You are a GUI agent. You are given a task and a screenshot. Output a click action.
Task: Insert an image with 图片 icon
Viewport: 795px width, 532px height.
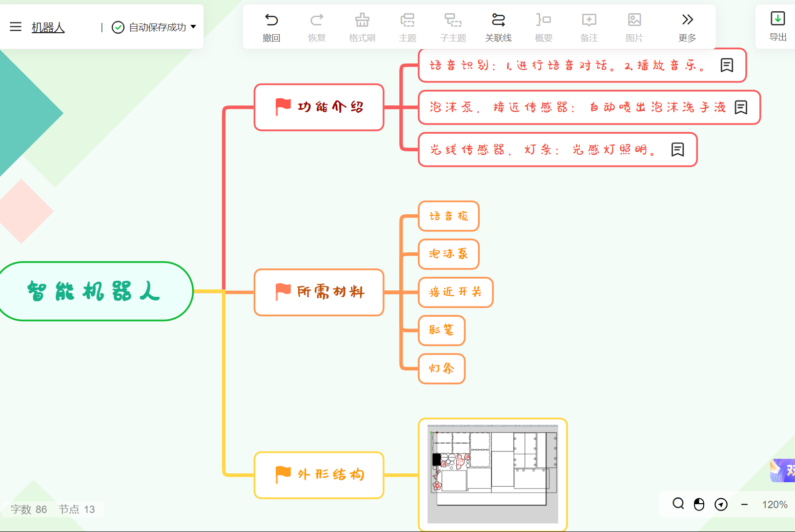(x=634, y=20)
